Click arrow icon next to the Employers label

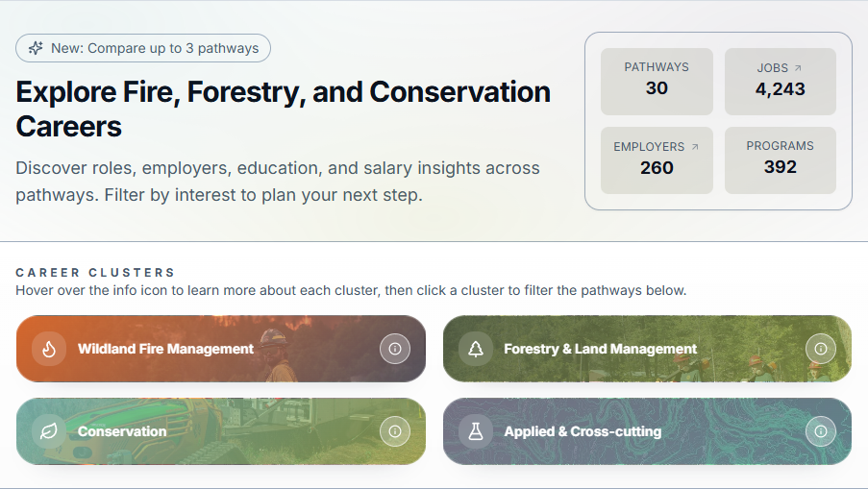pos(695,147)
